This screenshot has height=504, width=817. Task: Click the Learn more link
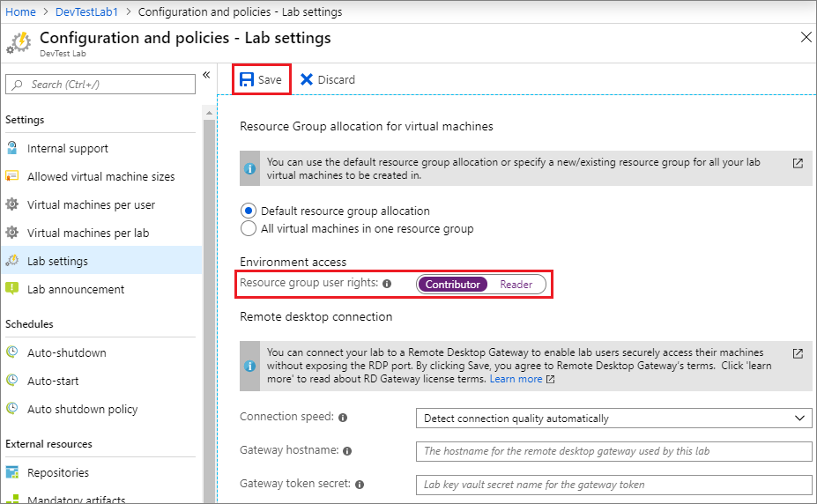516,379
